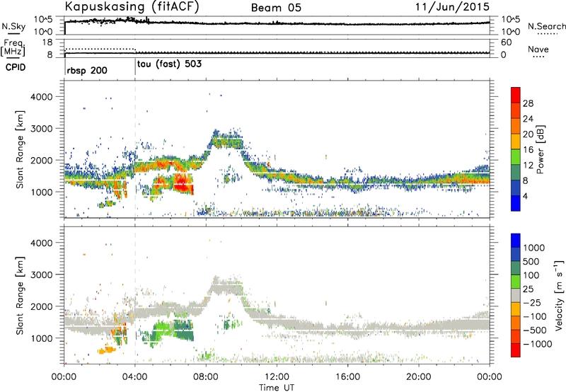Select the "N.Sky" legend label
This screenshot has height=392, width=566.
(x=13, y=26)
